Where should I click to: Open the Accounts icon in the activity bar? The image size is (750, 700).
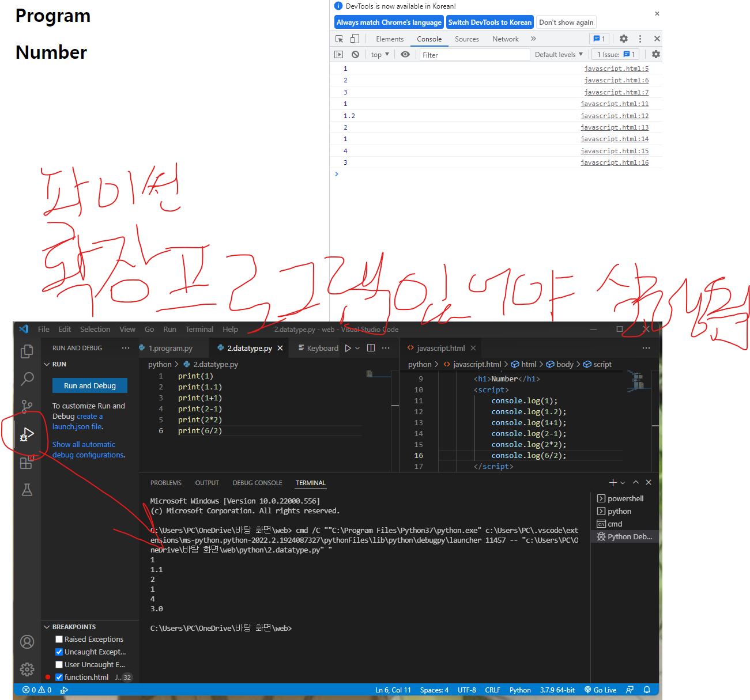pos(27,642)
